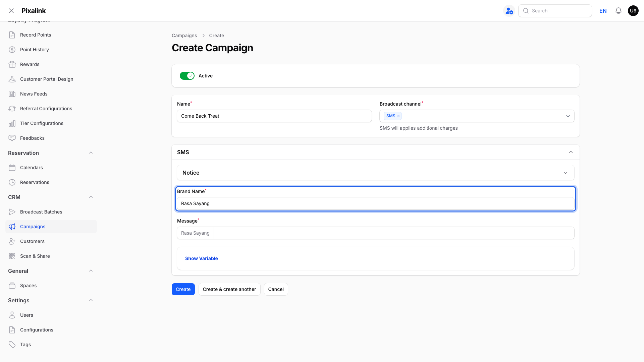Click the Reservations clock icon

[12, 182]
